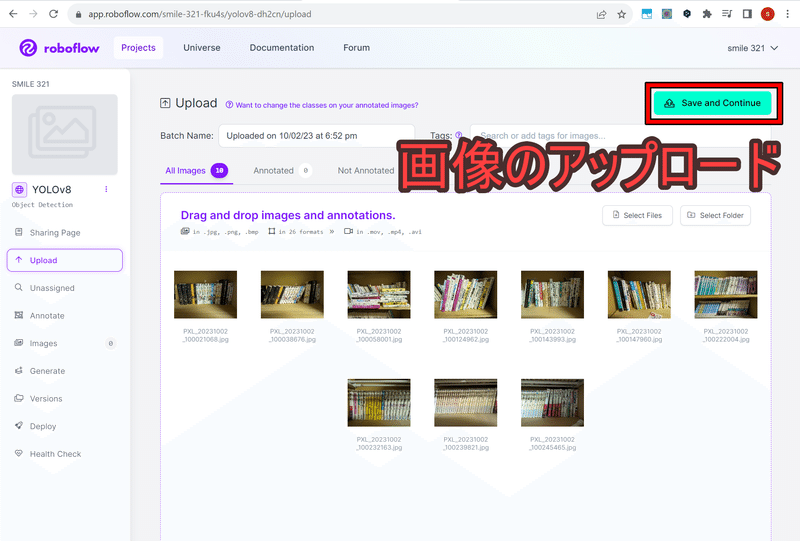Click the YOLOv8 globe project icon

point(19,190)
